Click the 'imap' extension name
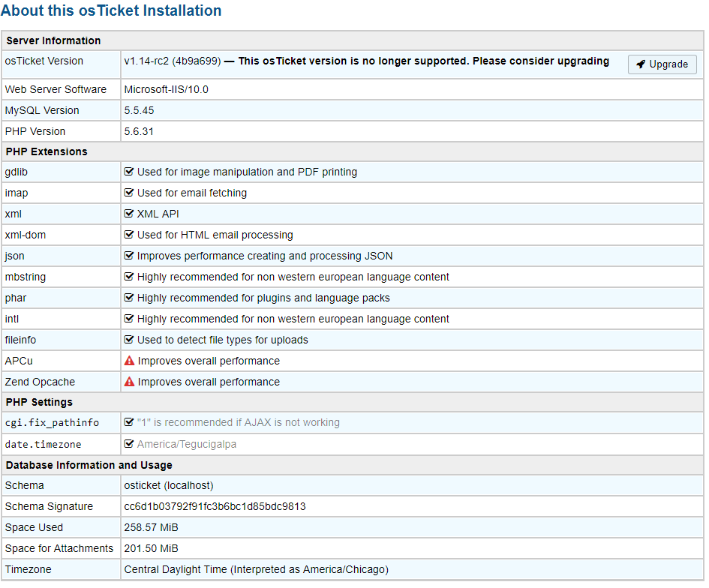 (17, 193)
